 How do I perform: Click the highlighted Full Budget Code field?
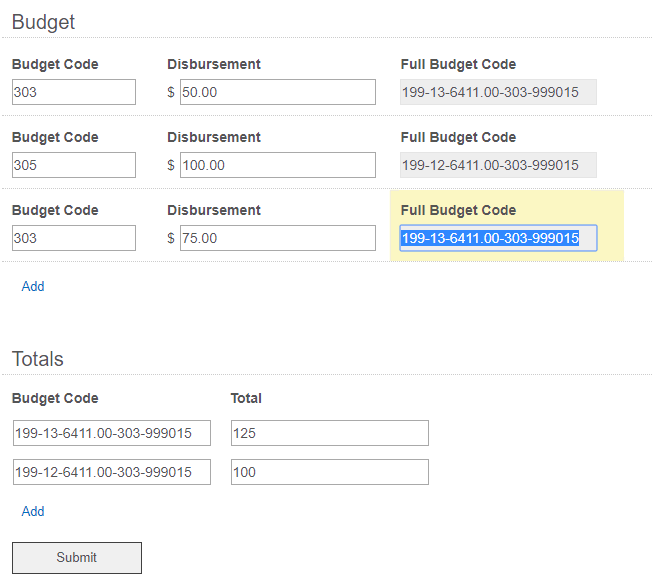(x=498, y=238)
